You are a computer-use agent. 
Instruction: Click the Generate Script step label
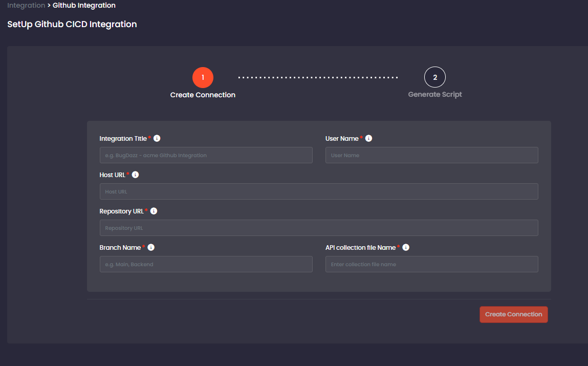(x=435, y=95)
